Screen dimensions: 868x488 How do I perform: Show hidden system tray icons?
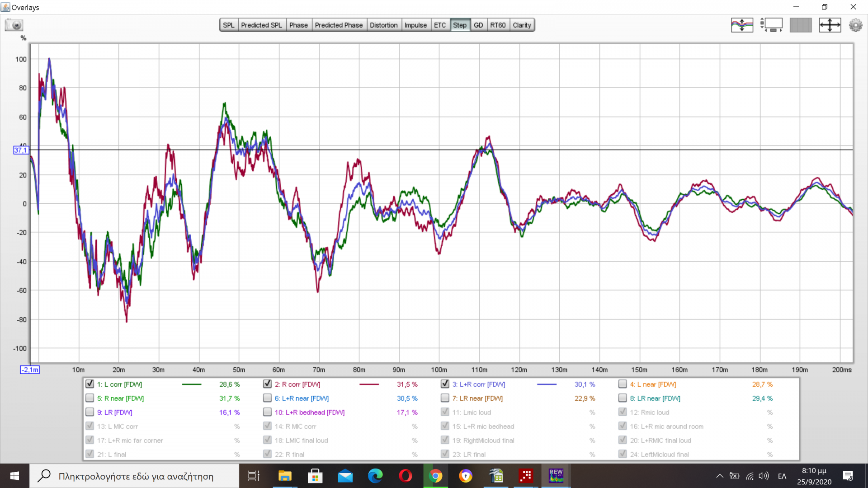click(719, 476)
